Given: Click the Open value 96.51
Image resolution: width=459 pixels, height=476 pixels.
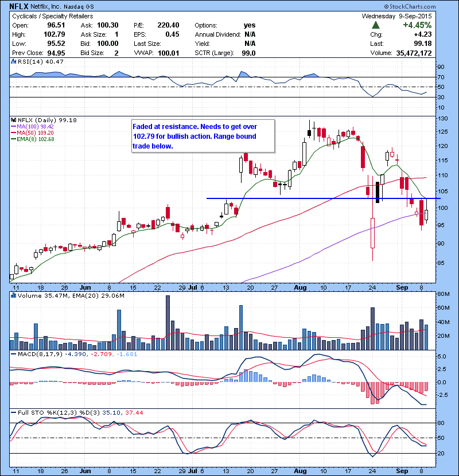Looking at the screenshot, I should (x=56, y=25).
